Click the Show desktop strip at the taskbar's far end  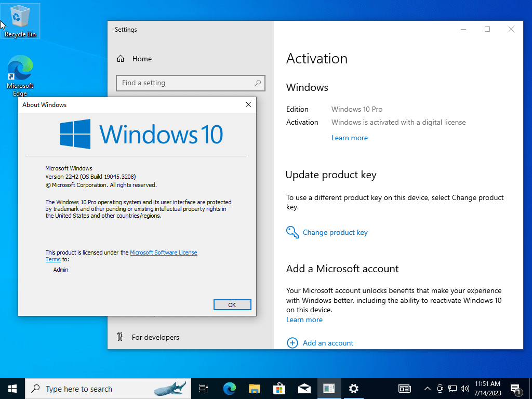(x=530, y=389)
